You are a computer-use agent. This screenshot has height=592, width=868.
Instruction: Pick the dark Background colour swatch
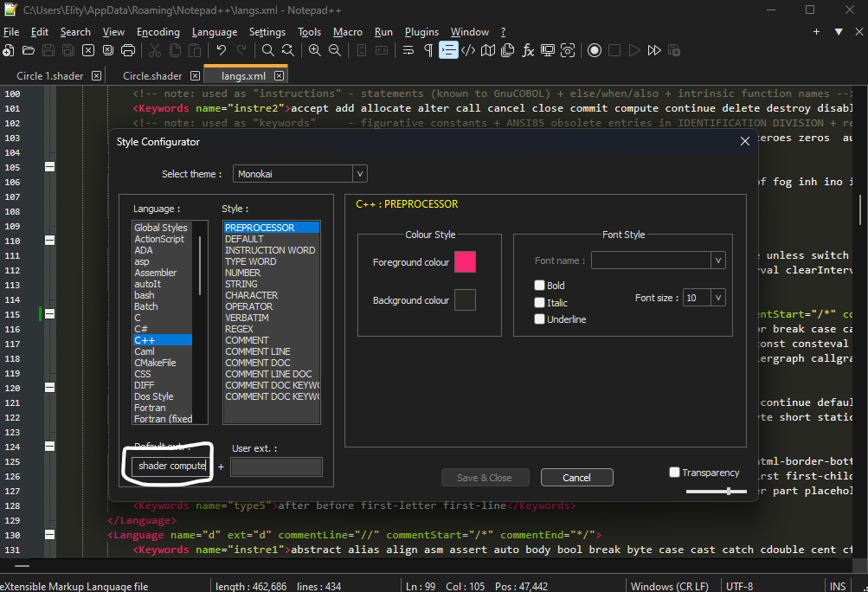click(x=465, y=300)
